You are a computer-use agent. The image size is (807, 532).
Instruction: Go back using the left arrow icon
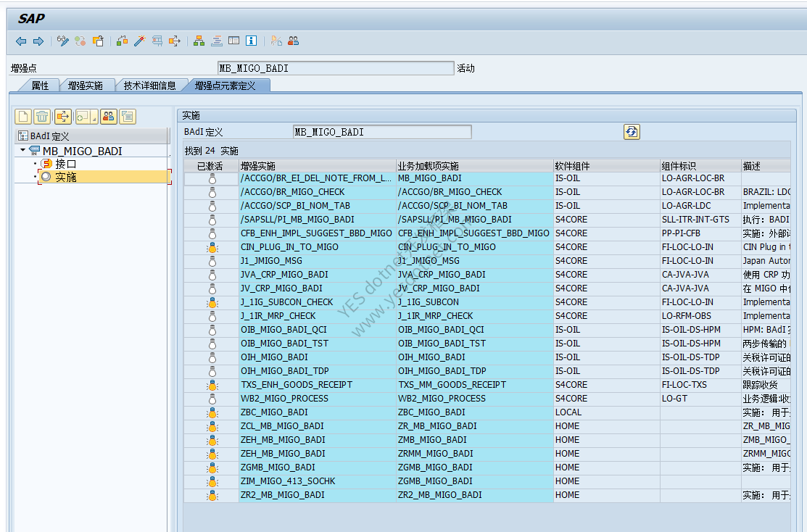[x=21, y=41]
